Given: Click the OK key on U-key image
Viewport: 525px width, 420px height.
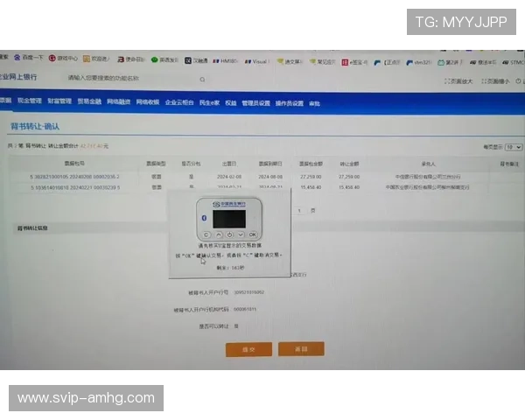Looking at the screenshot, I should point(253,234).
